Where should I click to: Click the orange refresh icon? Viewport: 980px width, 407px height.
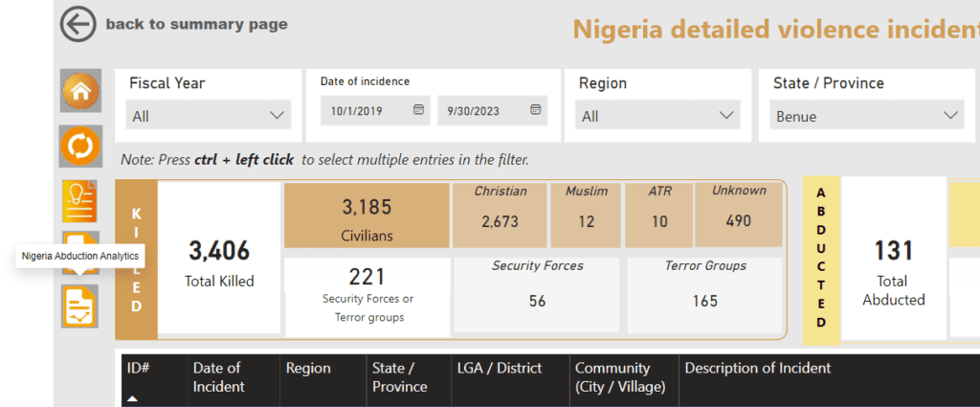tap(80, 147)
